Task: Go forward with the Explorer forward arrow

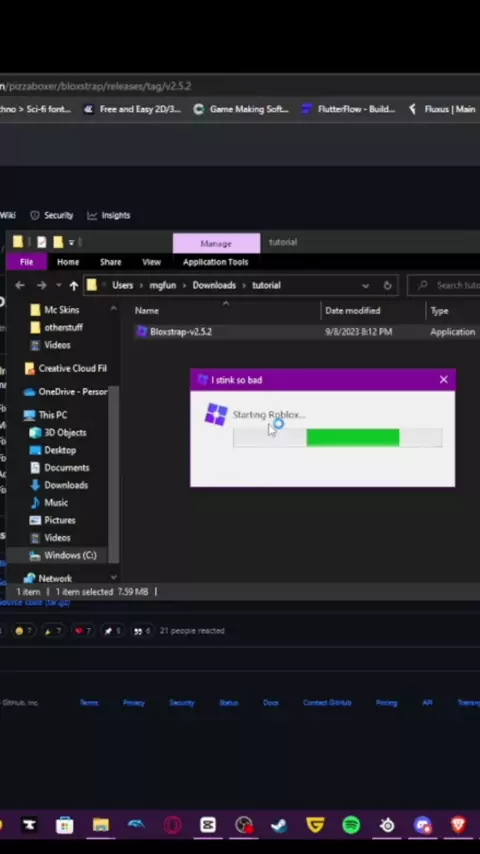Action: pos(41,285)
